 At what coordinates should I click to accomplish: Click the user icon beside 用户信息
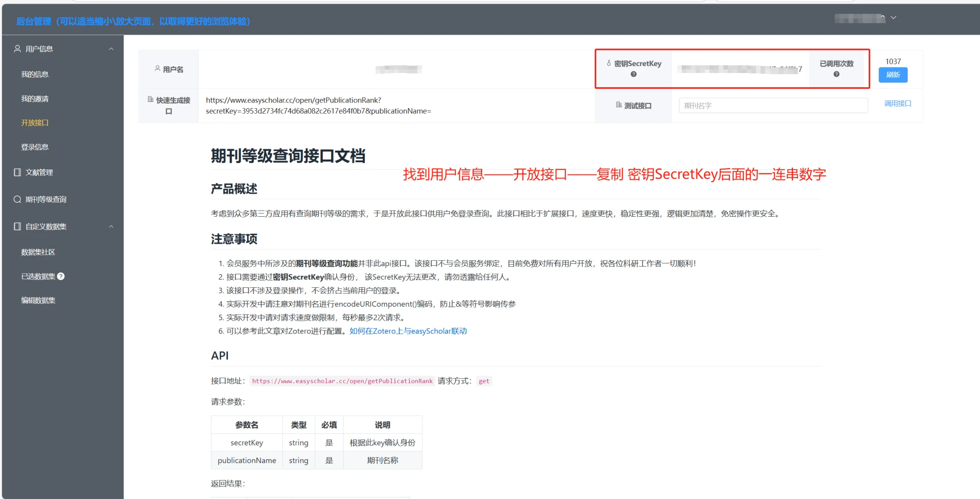pos(18,49)
